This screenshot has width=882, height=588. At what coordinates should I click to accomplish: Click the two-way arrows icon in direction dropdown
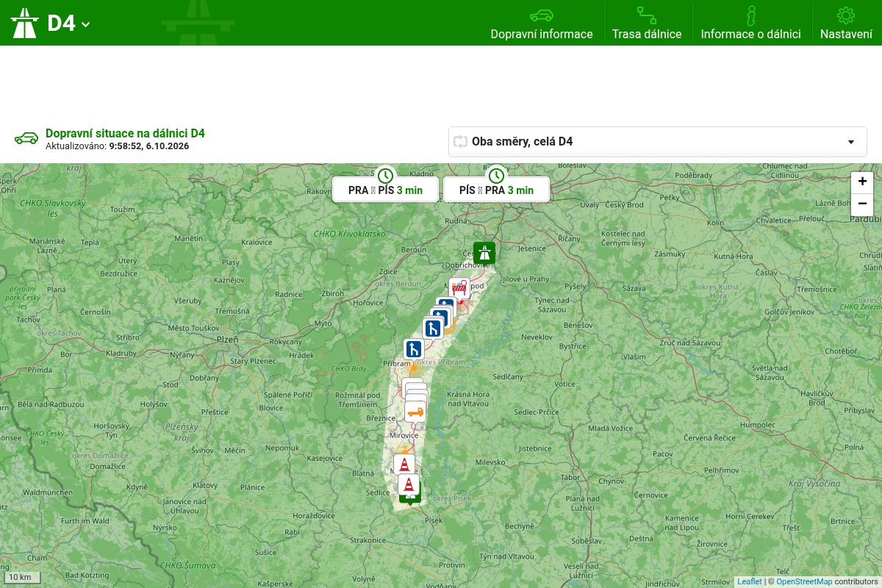[x=461, y=142]
